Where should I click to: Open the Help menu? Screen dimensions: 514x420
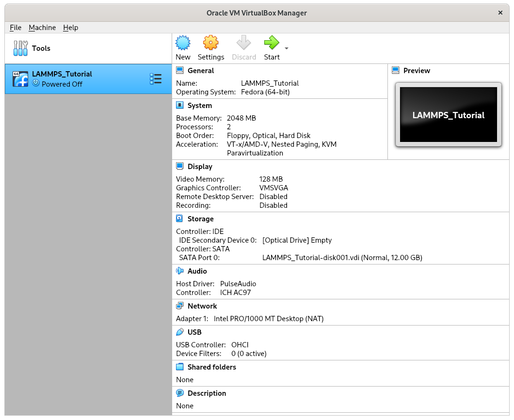(70, 28)
